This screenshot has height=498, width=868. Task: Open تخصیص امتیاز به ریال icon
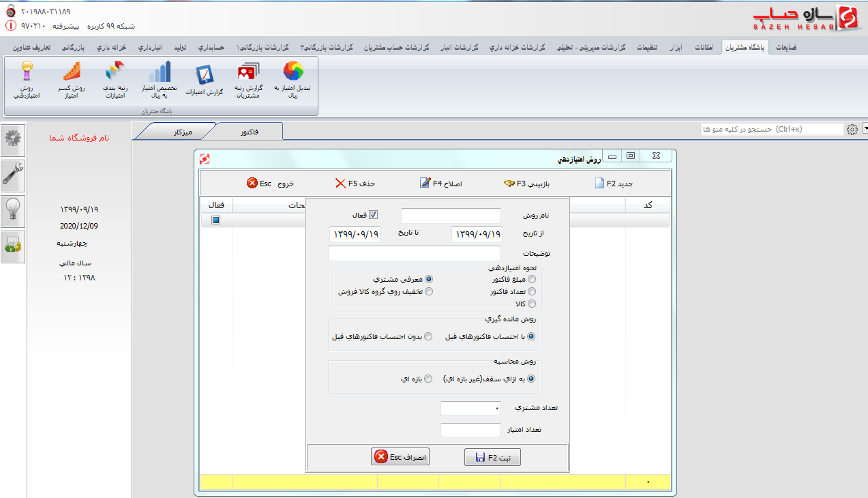(160, 80)
